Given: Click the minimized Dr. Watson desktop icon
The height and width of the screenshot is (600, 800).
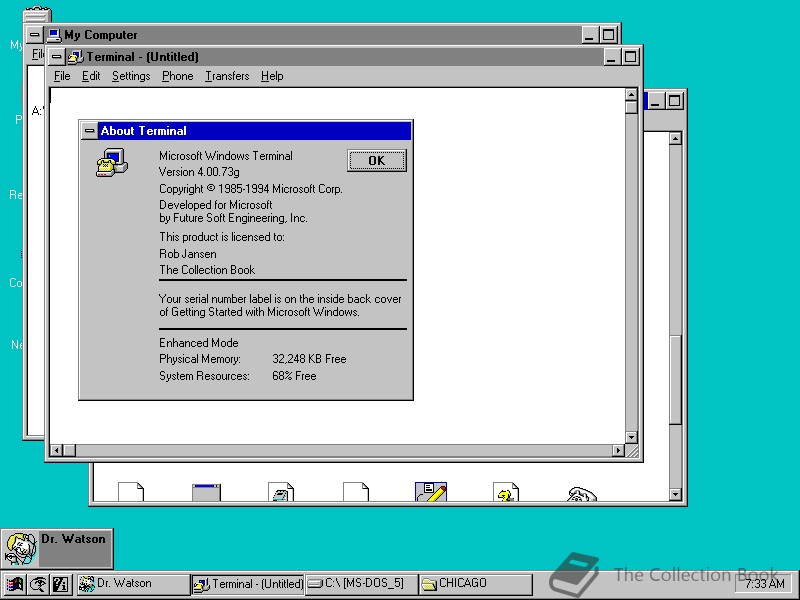Looking at the screenshot, I should [x=57, y=548].
